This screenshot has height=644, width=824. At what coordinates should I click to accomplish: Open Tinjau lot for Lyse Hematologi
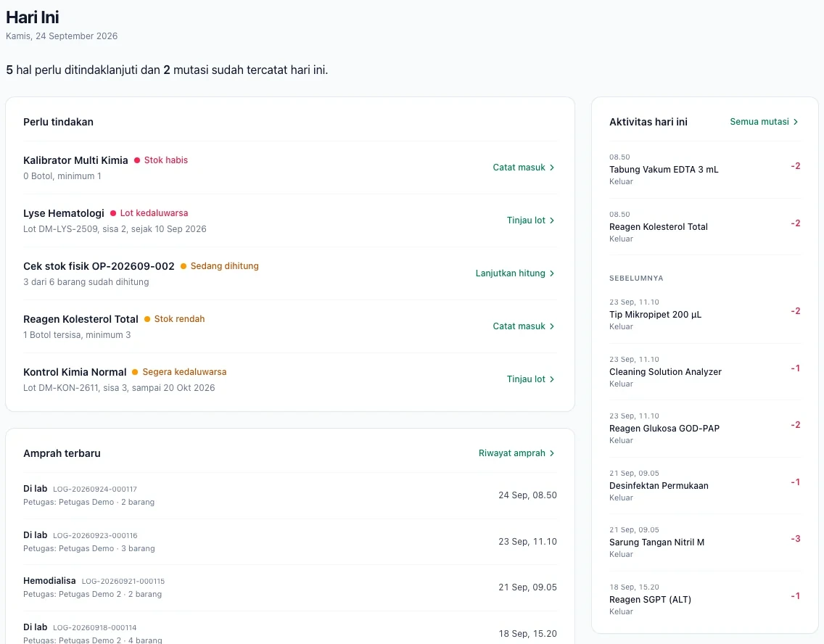pyautogui.click(x=530, y=220)
